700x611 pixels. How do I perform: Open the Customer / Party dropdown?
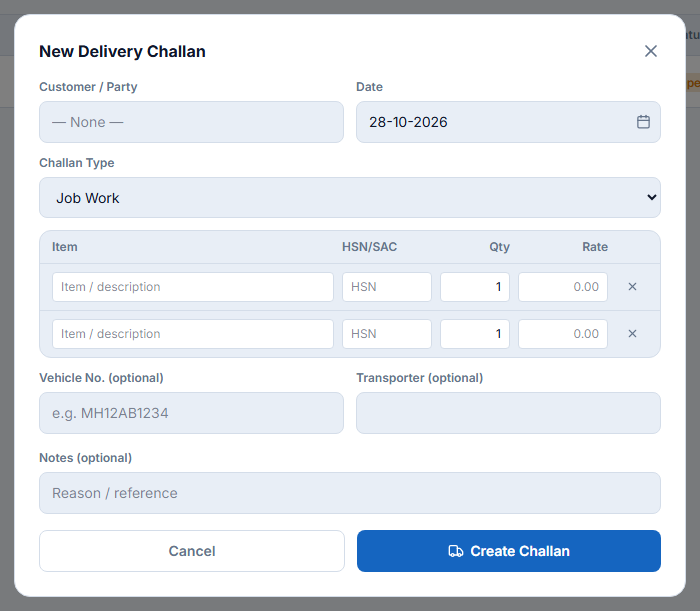point(192,122)
